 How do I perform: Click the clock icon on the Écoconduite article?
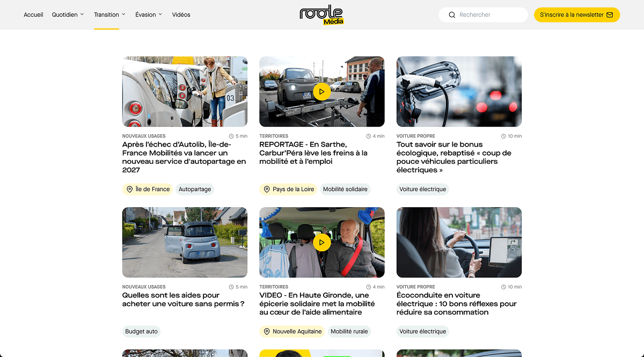(502, 287)
